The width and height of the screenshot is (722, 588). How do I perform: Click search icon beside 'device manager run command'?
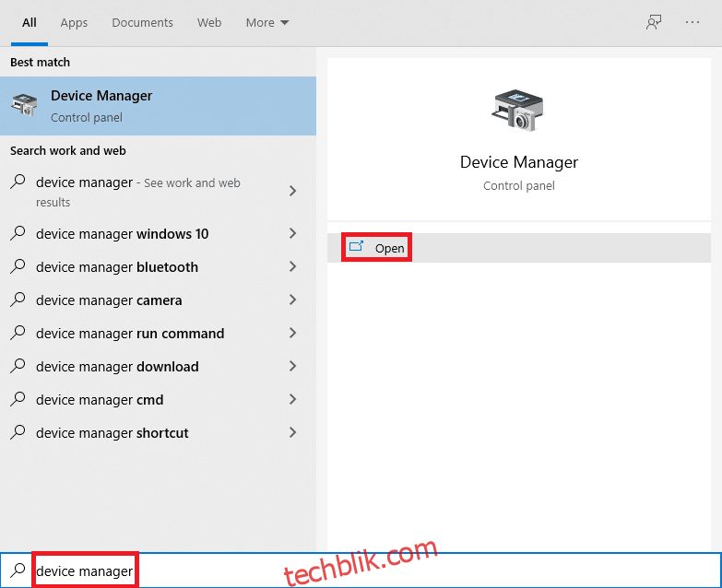point(18,332)
